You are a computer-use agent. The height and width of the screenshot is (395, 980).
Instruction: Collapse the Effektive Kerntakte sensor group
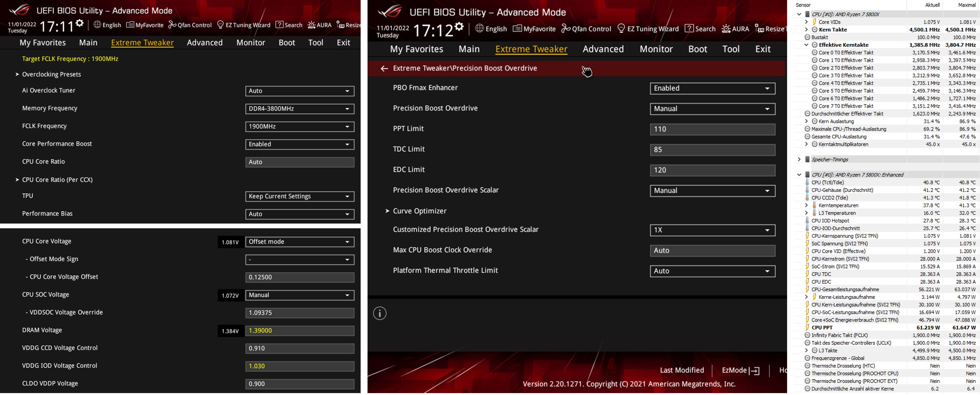pyautogui.click(x=806, y=45)
